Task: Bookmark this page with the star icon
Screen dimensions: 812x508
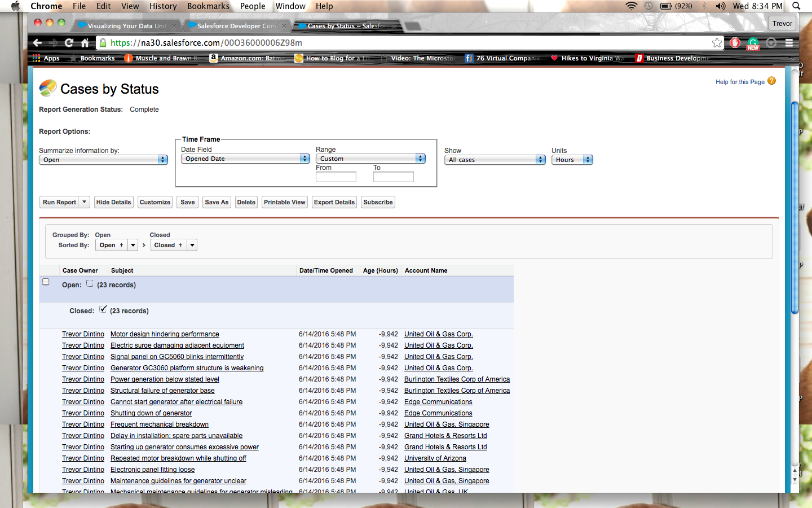Action: click(x=717, y=42)
